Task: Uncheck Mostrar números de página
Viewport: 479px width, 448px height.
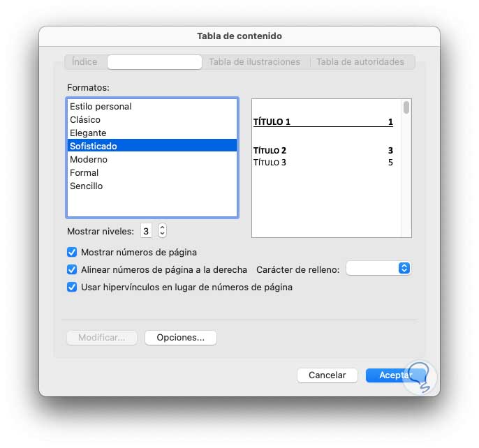Action: coord(72,253)
